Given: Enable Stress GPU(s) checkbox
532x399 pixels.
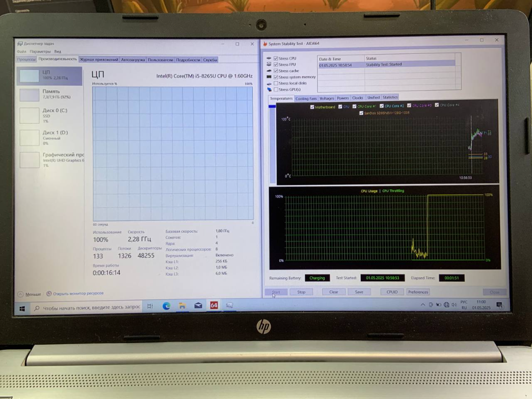Looking at the screenshot, I should coord(276,90).
